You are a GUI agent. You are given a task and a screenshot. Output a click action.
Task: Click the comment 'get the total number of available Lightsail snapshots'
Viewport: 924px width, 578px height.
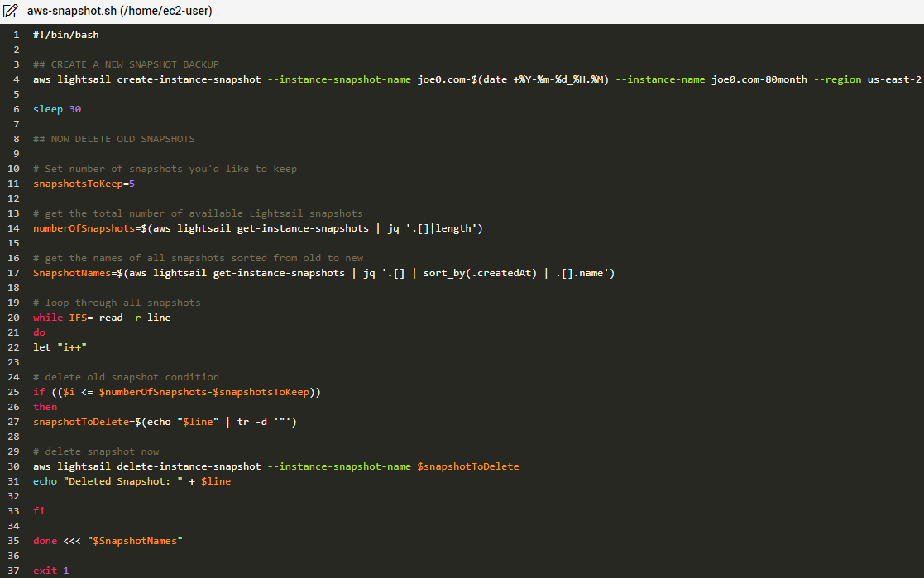(198, 213)
